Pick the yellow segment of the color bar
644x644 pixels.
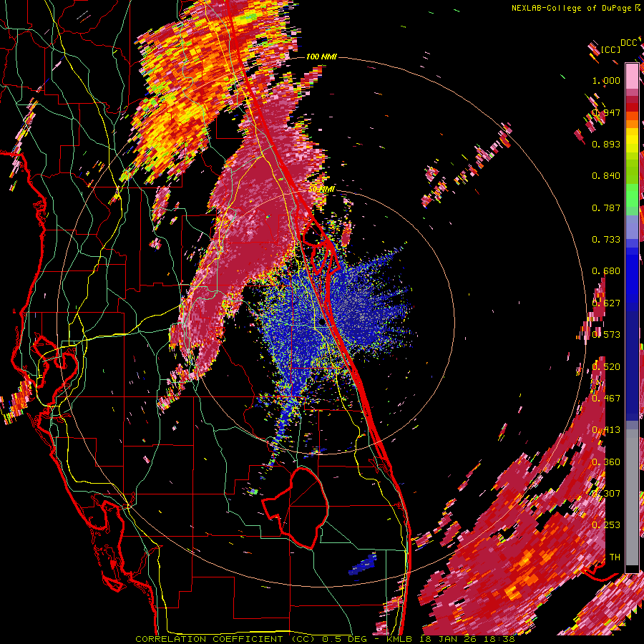coord(632,142)
